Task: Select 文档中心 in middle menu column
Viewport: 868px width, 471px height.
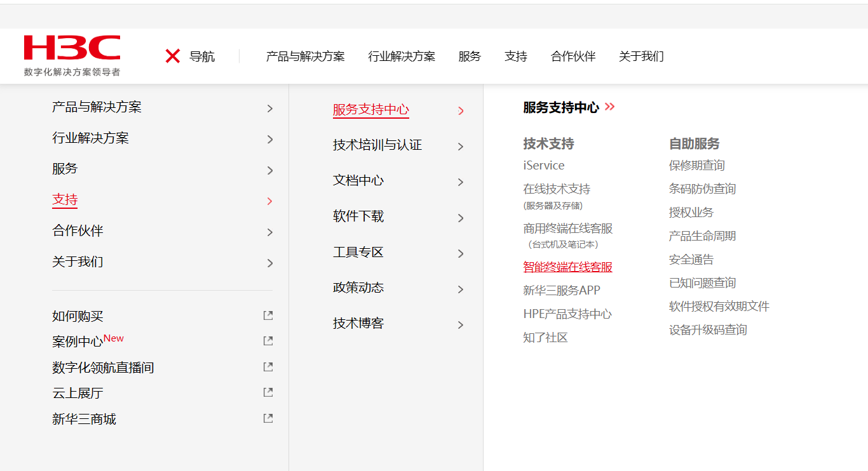Action: click(x=358, y=181)
